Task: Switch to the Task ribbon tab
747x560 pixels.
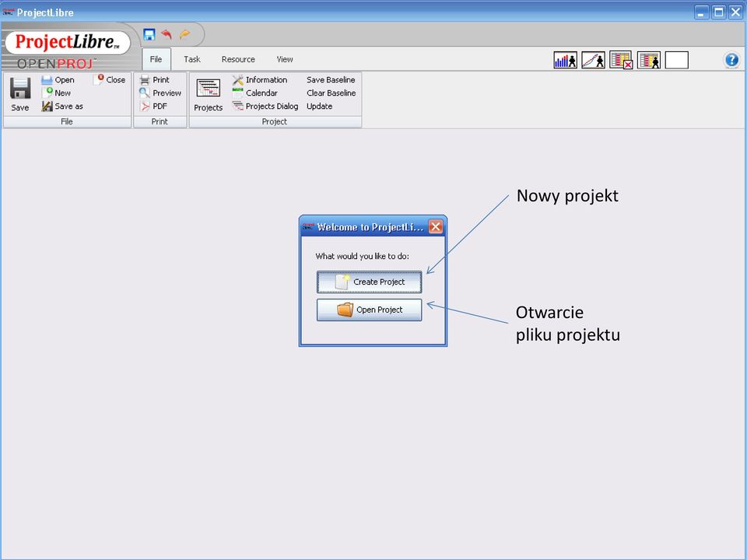Action: [x=192, y=59]
